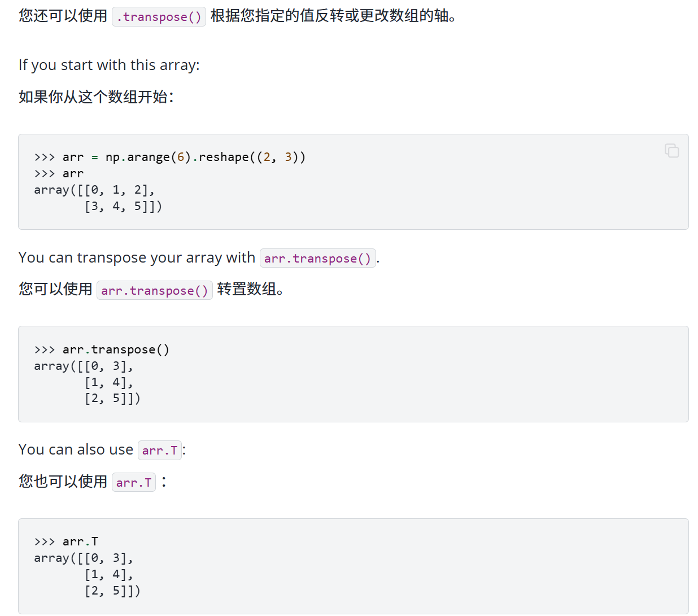
Task: Click the '如果你从这个数组开始:' paragraph
Action: [97, 97]
